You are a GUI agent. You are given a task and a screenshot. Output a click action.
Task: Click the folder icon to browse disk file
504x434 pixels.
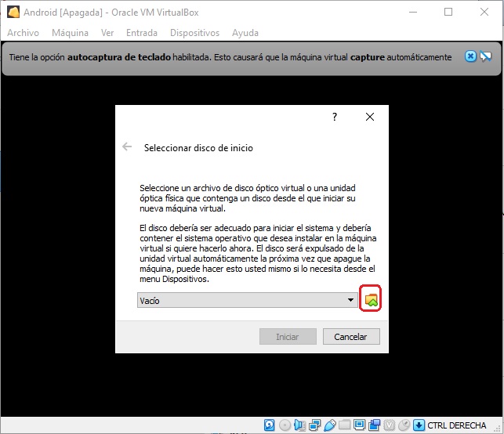point(372,300)
